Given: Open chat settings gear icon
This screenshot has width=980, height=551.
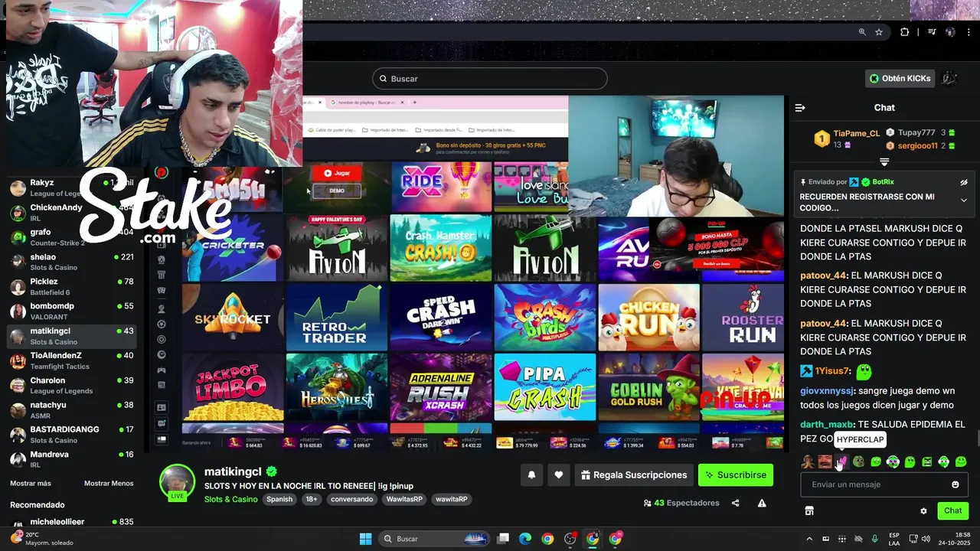Looking at the screenshot, I should [x=923, y=511].
